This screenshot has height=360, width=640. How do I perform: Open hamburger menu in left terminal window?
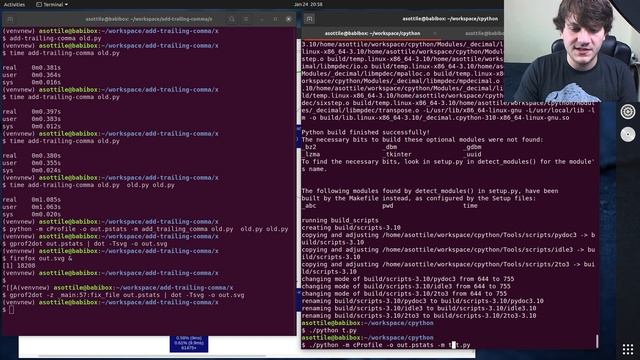246,19
